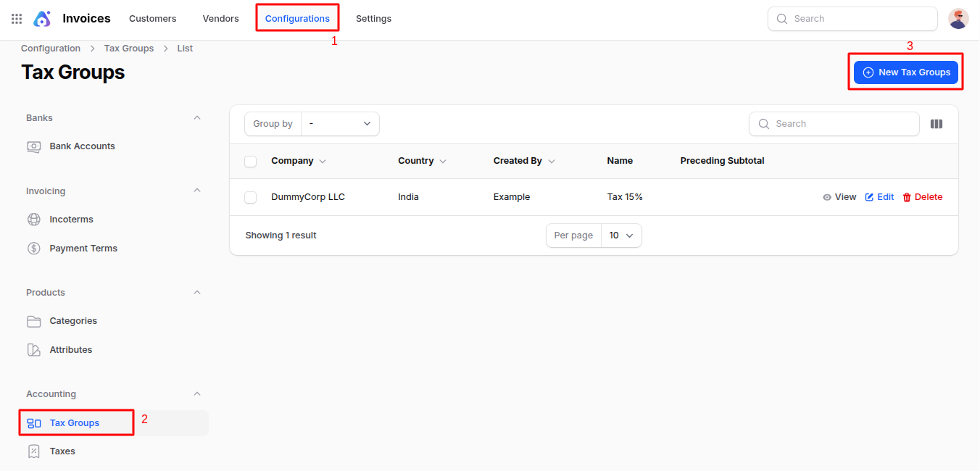This screenshot has height=471, width=980.
Task: Open the Group by dropdown
Action: pos(340,124)
